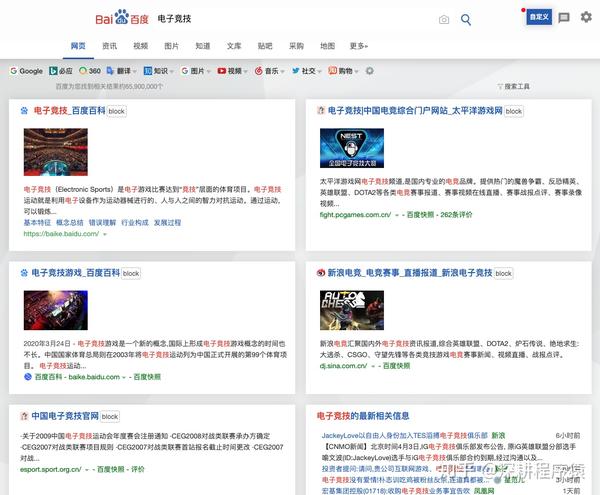Click the Baidu logo
The height and width of the screenshot is (495, 600).
(122, 18)
